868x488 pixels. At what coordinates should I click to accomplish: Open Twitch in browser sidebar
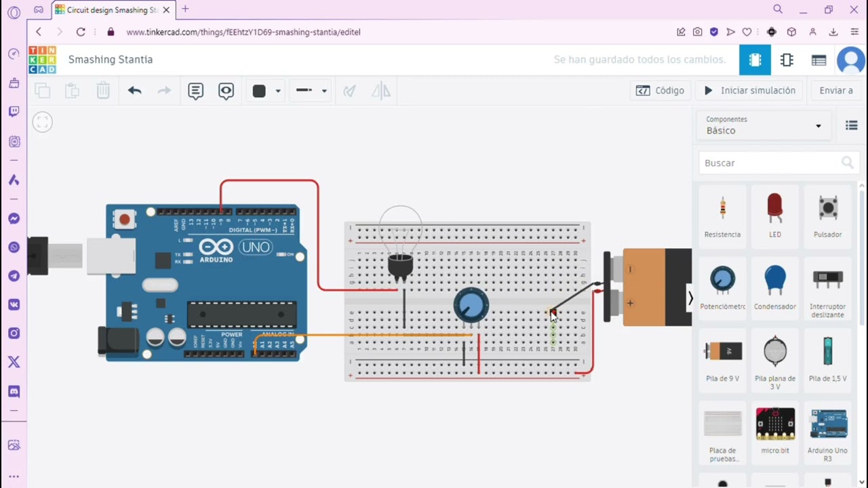(x=14, y=112)
